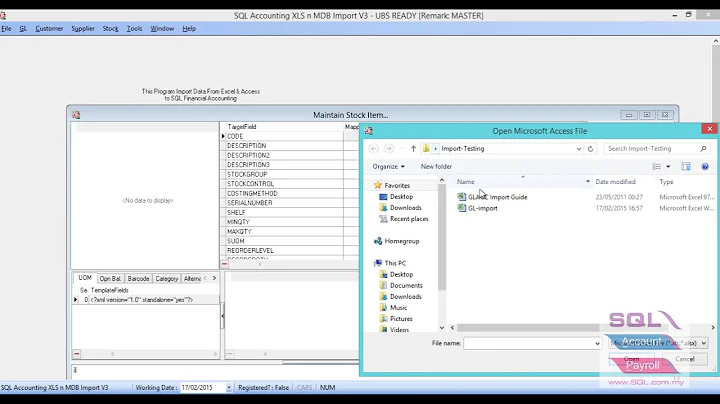Switch to the Opn Bal. tab

(110, 279)
